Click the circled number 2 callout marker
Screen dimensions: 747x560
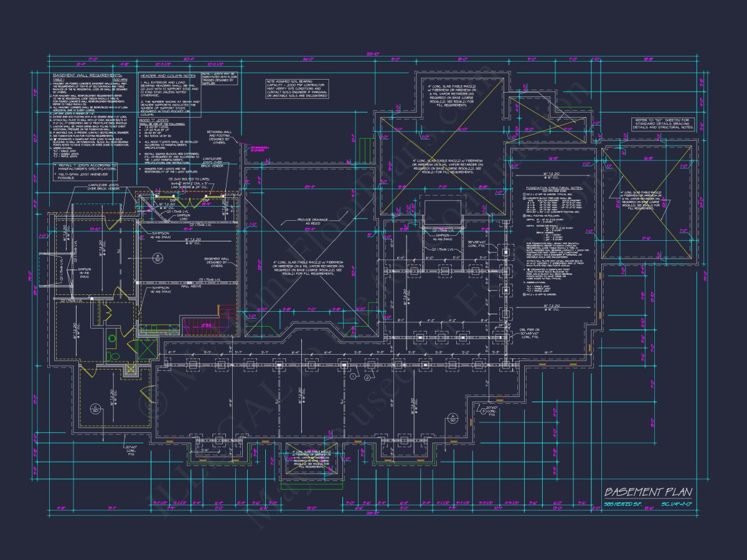point(368,378)
